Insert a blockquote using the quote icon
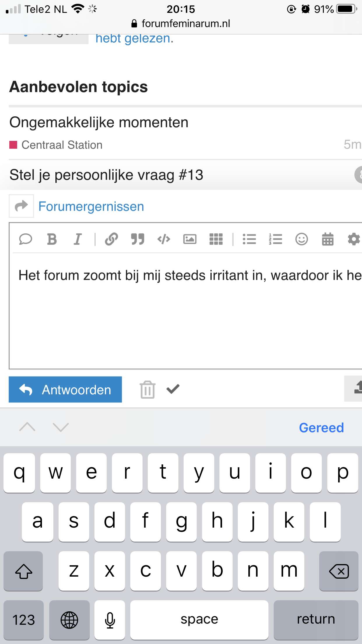 click(x=138, y=239)
